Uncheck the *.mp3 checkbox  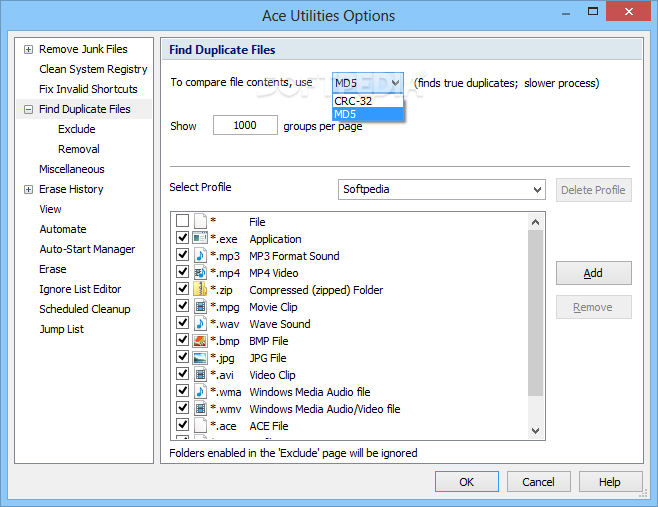tap(182, 254)
